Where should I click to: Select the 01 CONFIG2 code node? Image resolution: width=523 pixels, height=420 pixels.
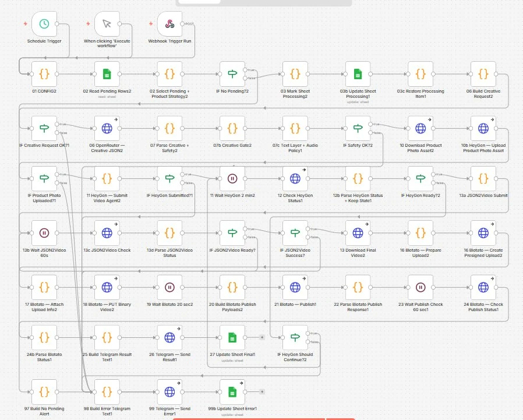click(44, 74)
